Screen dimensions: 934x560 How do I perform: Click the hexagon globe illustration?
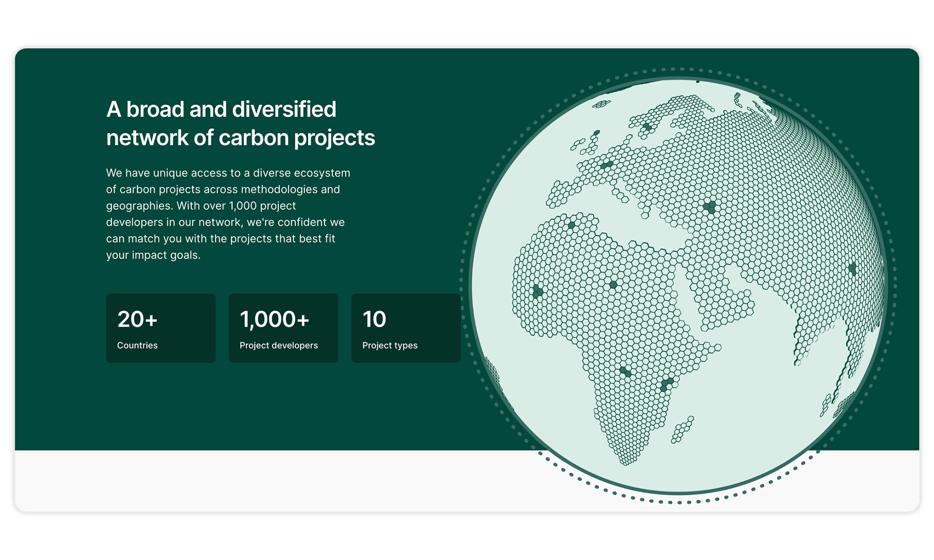678,286
